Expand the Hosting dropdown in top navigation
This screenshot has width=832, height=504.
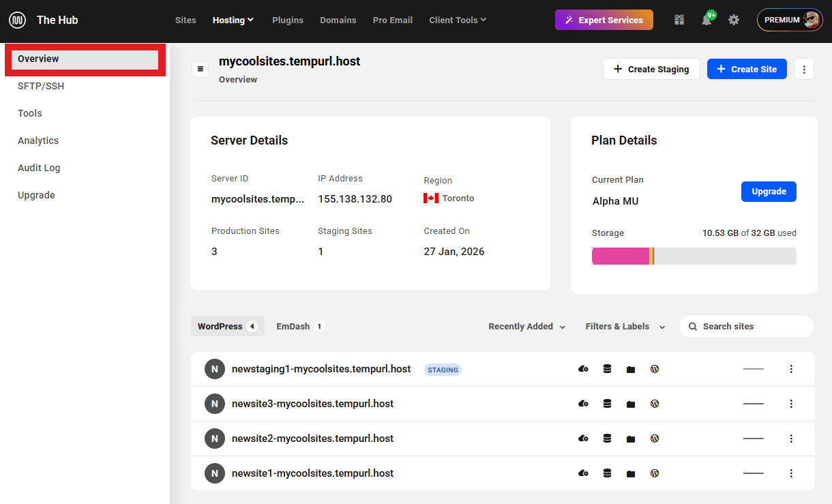(x=233, y=20)
